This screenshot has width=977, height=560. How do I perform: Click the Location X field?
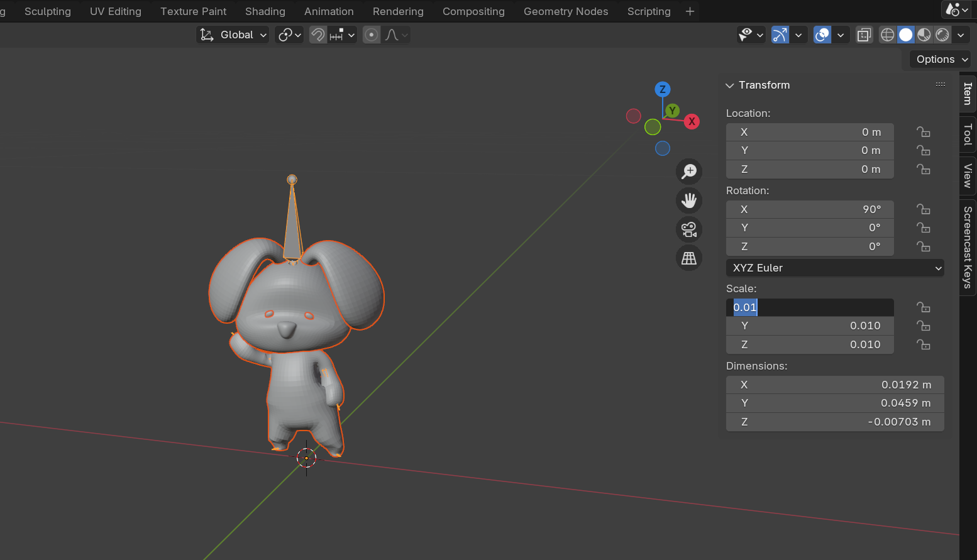coord(810,132)
